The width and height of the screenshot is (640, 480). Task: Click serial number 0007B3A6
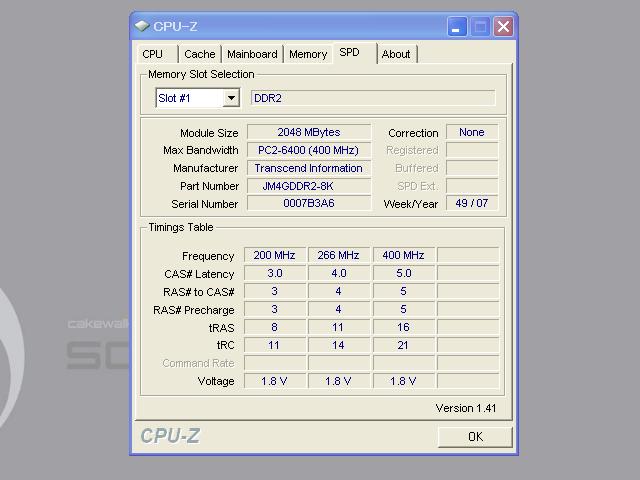pos(309,203)
